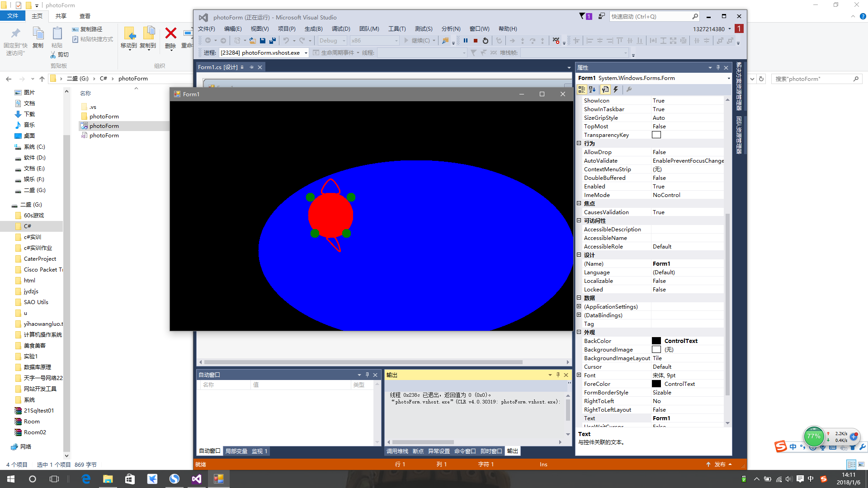The width and height of the screenshot is (868, 488).
Task: Switch to the 局部变量 tab
Action: pos(236,451)
